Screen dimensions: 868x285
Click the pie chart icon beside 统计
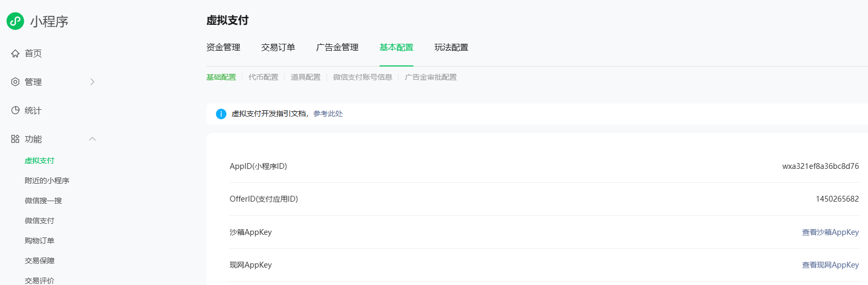pyautogui.click(x=15, y=110)
